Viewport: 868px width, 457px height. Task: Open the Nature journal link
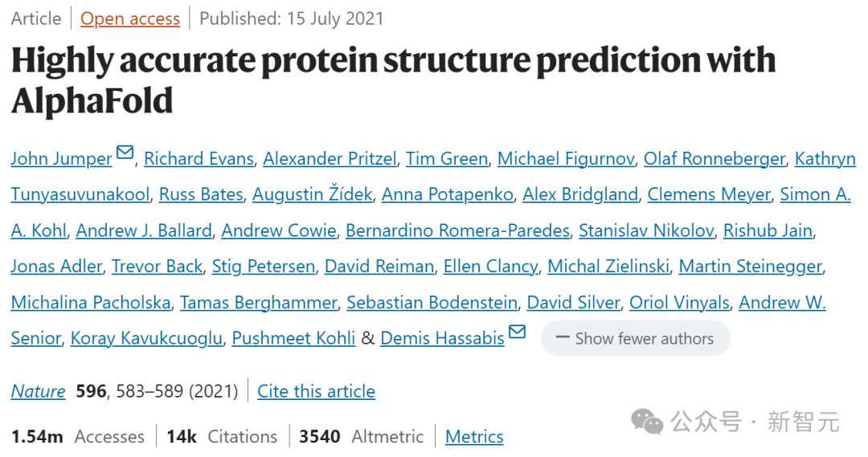(38, 391)
